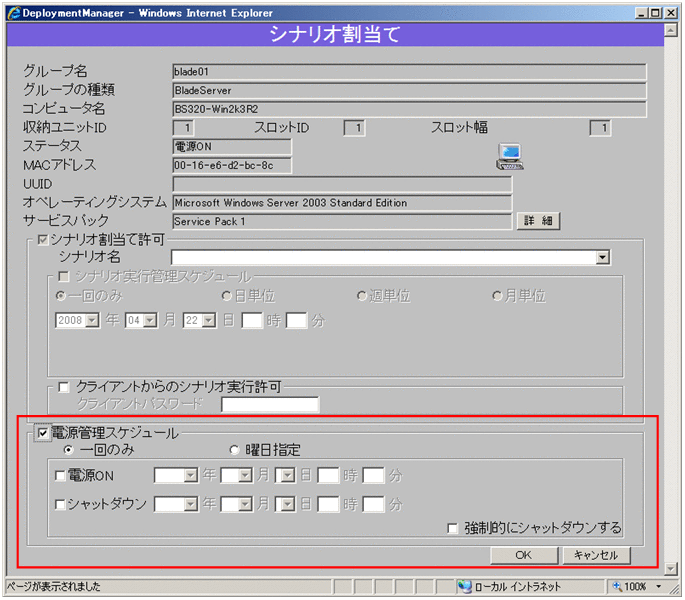Click scrollbar down arrow
685x600 pixels.
point(671,568)
